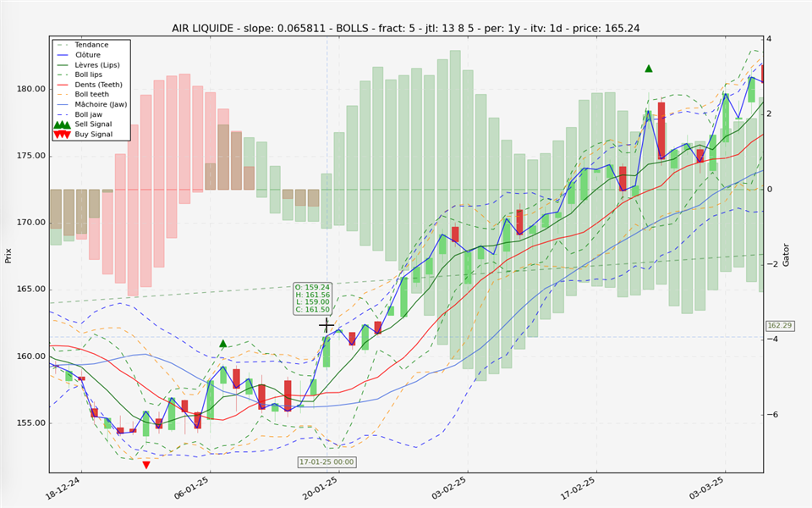The height and width of the screenshot is (508, 812).
Task: Click the 162.29 price label on right axis
Action: pos(779,326)
